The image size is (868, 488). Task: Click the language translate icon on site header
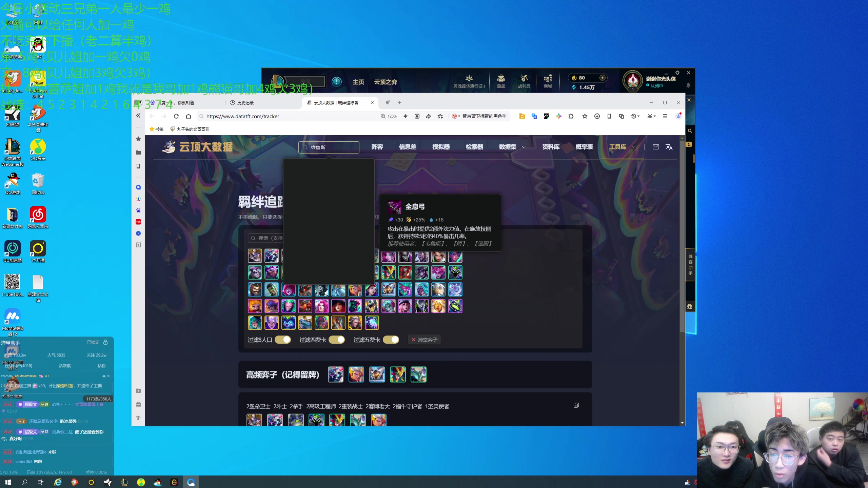point(669,147)
